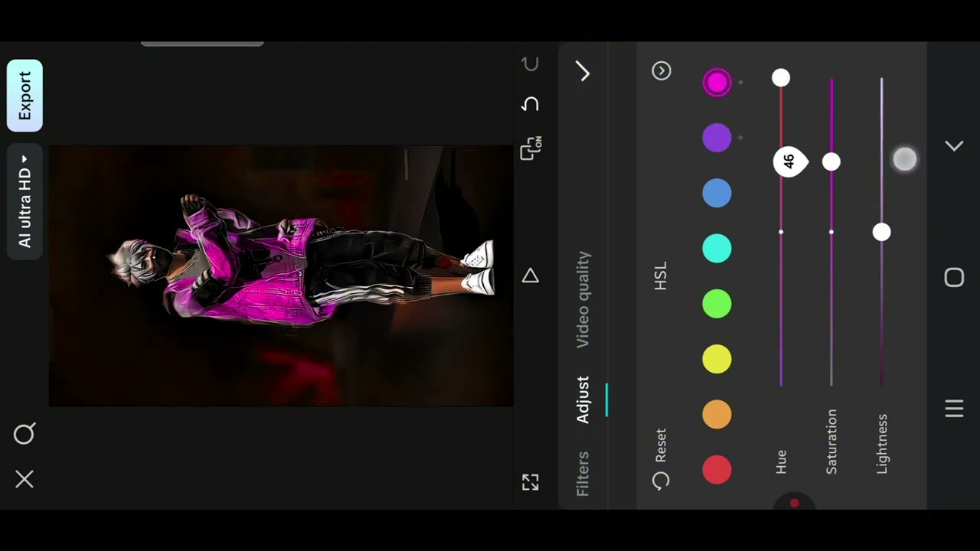Select the magenta color swatch
980x551 pixels.
[717, 83]
